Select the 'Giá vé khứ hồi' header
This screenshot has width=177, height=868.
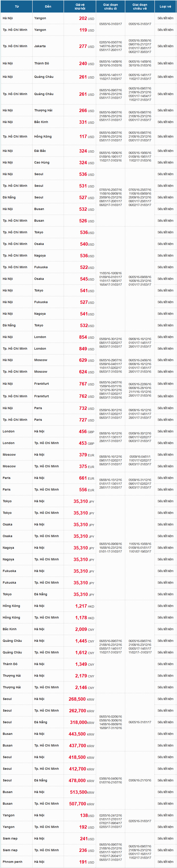tap(80, 6)
